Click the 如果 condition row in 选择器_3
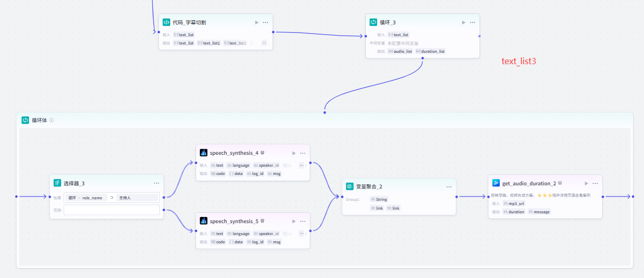Screen dimensions: 644x278 [x=111, y=198]
